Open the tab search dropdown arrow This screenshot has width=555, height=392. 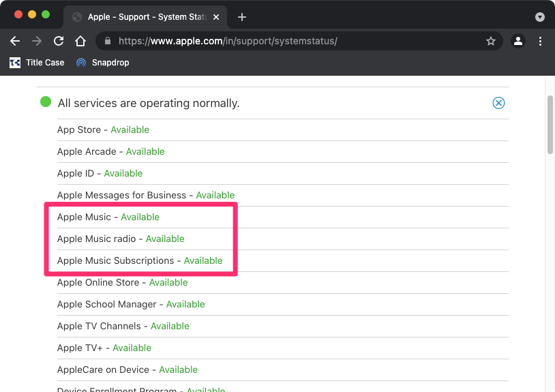pyautogui.click(x=540, y=17)
